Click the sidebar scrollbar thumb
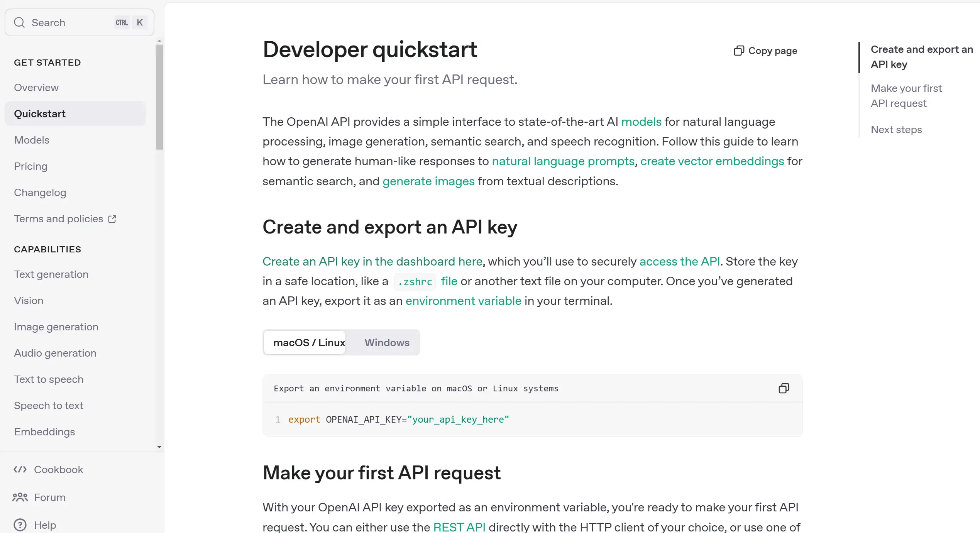Viewport: 980px width, 533px height. tap(159, 97)
